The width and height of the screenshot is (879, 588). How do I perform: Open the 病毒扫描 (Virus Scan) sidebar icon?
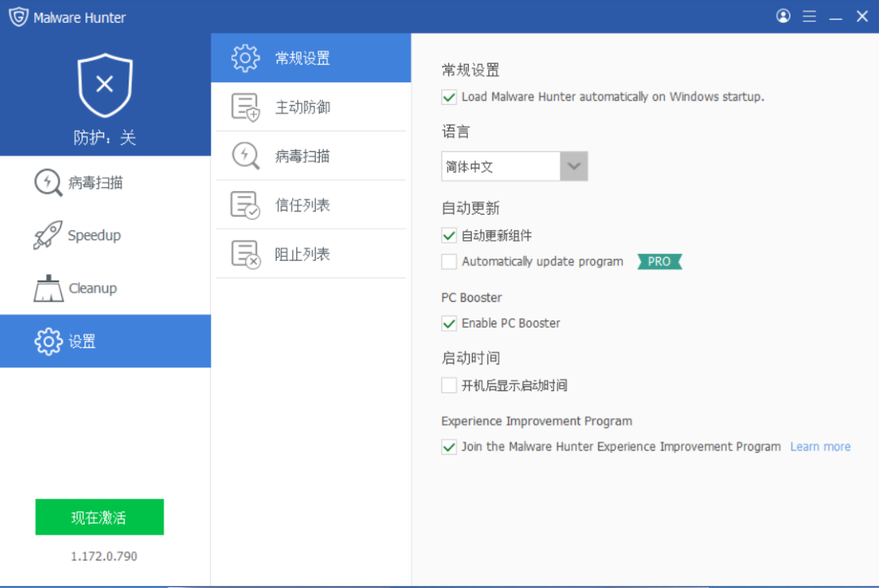point(47,182)
